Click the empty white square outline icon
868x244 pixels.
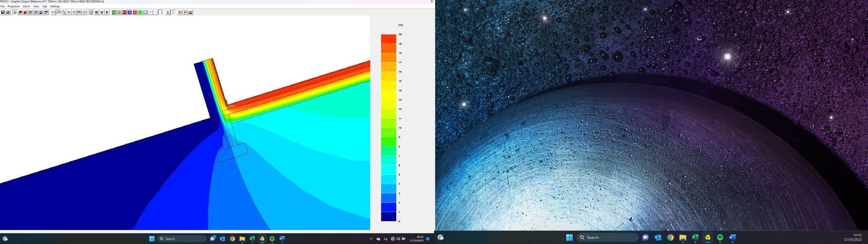(145, 13)
